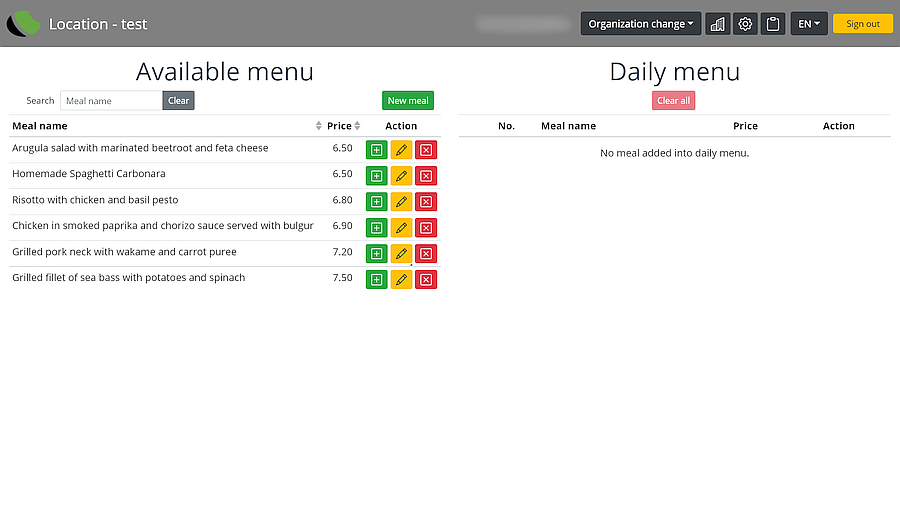Open the clipboard orders icon in header

773,24
